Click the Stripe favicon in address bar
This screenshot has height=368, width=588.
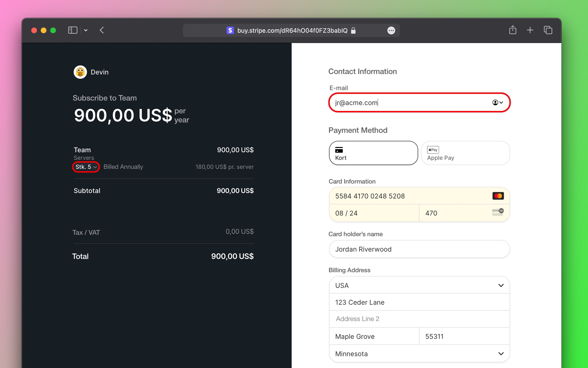point(230,30)
